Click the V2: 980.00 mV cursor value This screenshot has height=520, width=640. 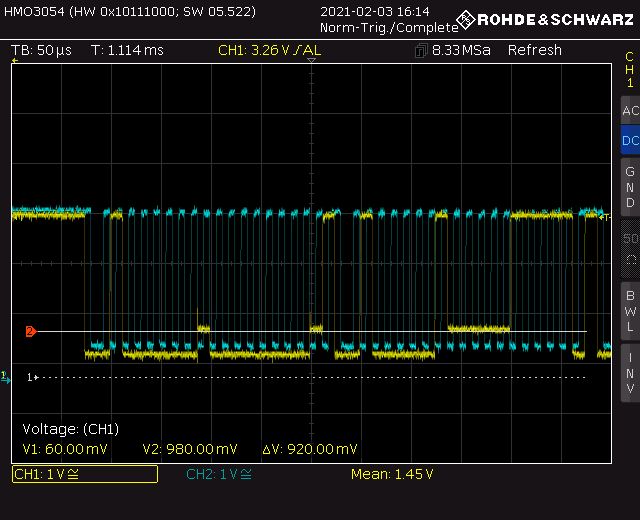(x=190, y=449)
